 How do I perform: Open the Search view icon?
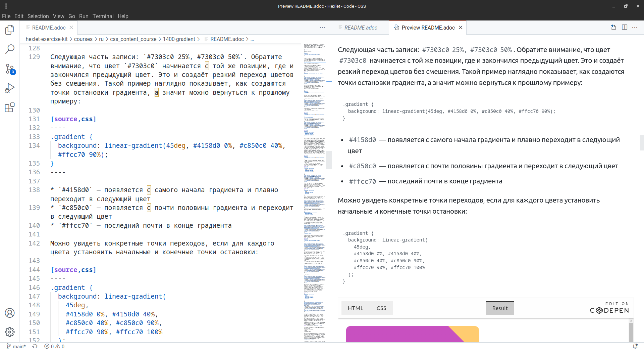click(10, 49)
